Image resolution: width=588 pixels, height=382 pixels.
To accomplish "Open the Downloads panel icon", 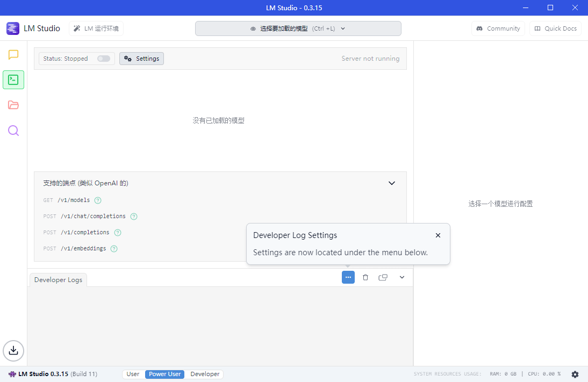I will [x=13, y=351].
